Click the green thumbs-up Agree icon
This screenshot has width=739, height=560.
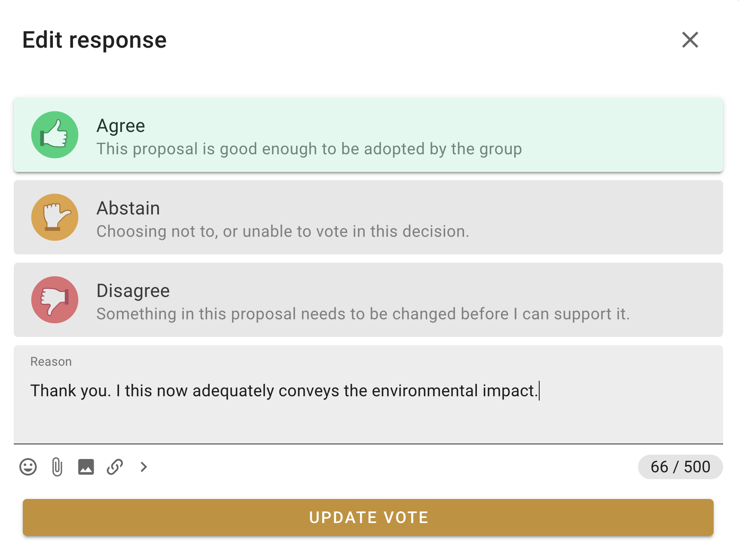(x=55, y=135)
